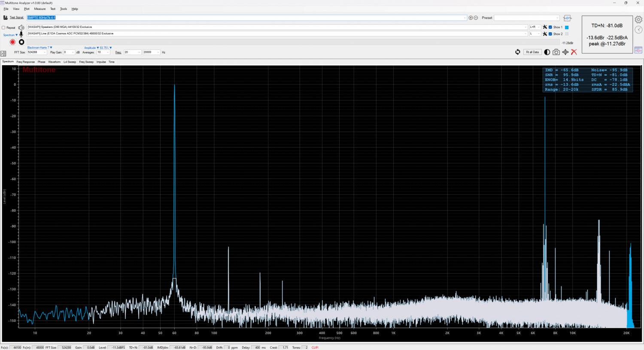Click the TD+N readout panel

607,35
